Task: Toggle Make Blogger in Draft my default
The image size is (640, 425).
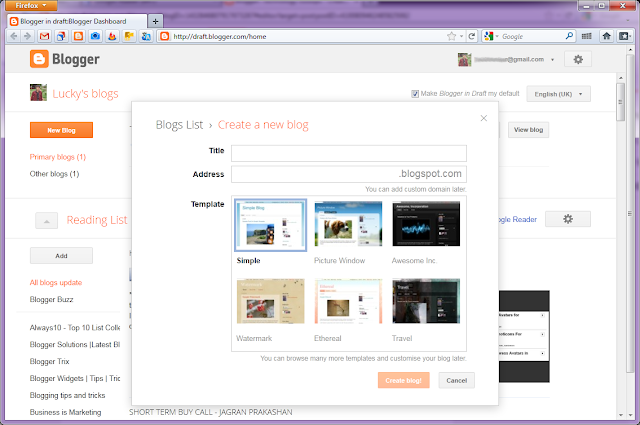Action: pyautogui.click(x=415, y=94)
